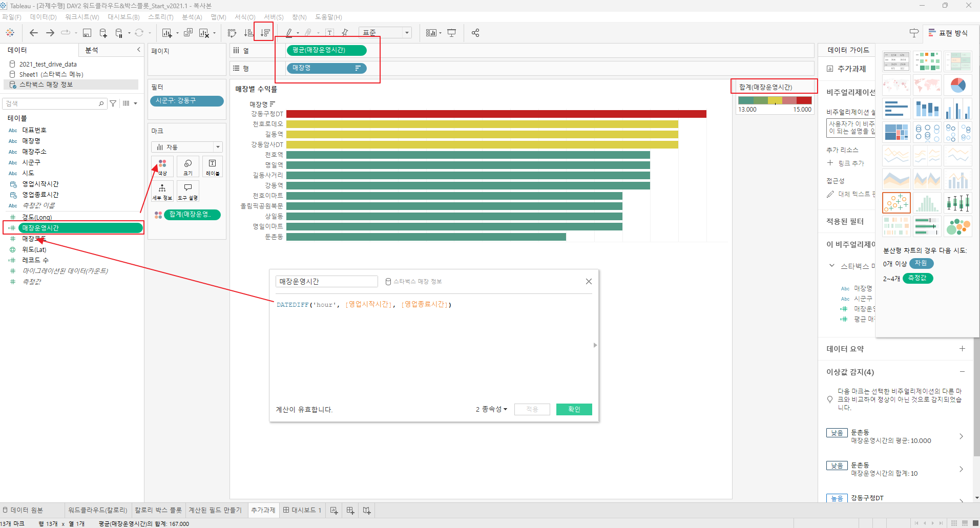Screen dimensions: 980x528
Task: Add a new data source from the toolbar
Action: 103,33
